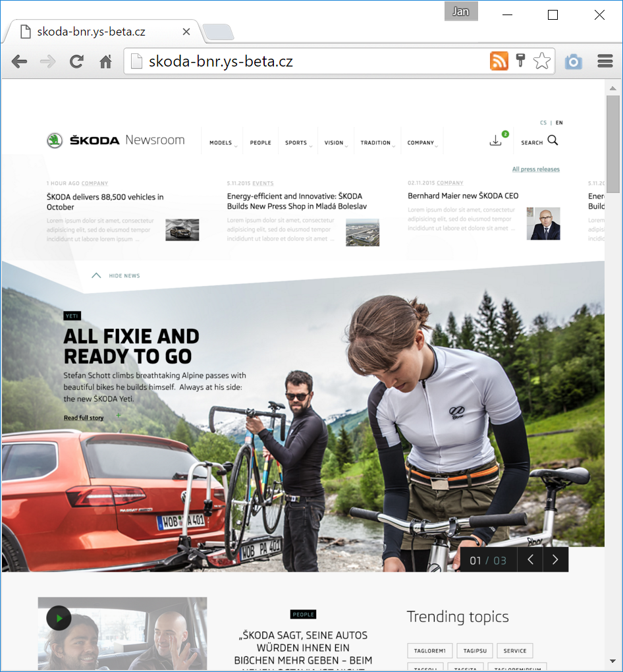
Task: Expand the Sports menu
Action: coord(298,143)
